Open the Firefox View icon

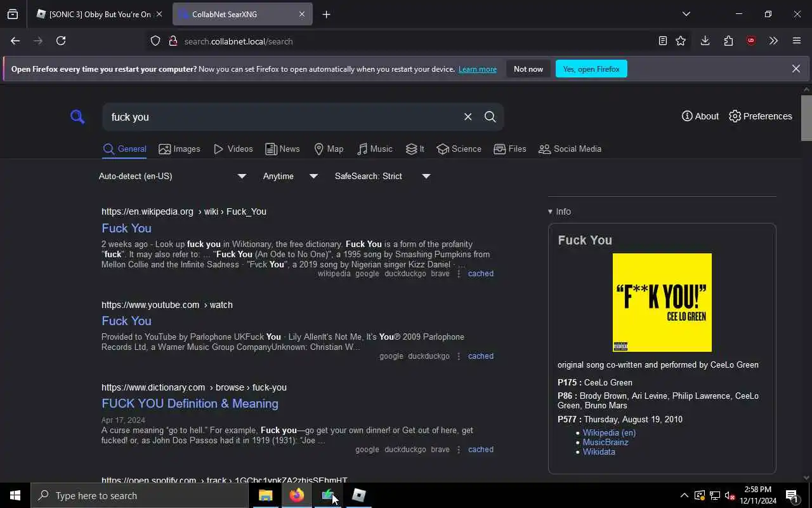tap(13, 14)
